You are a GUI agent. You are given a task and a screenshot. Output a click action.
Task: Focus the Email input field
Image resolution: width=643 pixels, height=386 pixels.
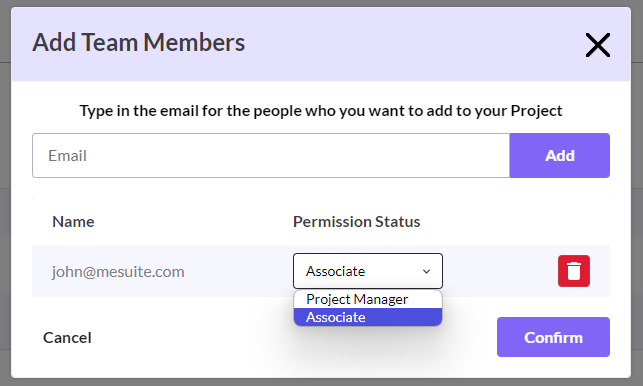pos(271,155)
